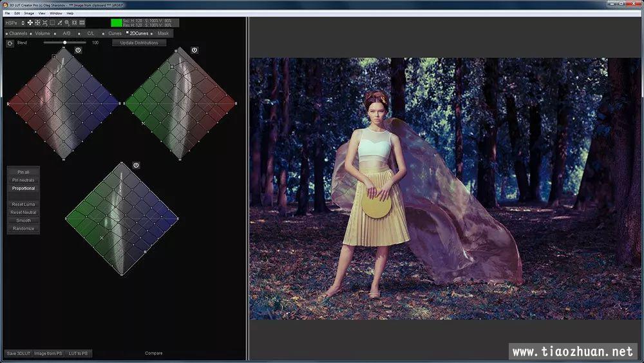Click Update Distributions button
This screenshot has width=644, height=363.
coord(139,43)
